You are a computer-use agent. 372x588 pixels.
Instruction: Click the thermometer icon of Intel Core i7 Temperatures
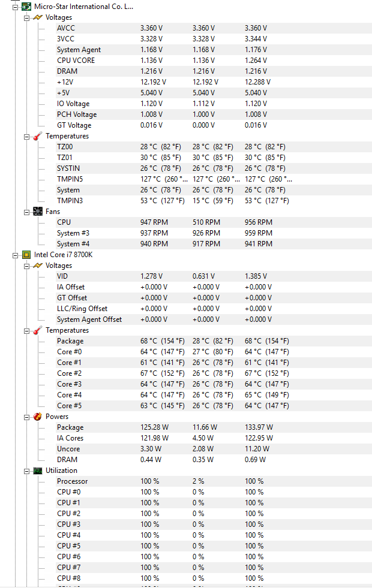38,330
